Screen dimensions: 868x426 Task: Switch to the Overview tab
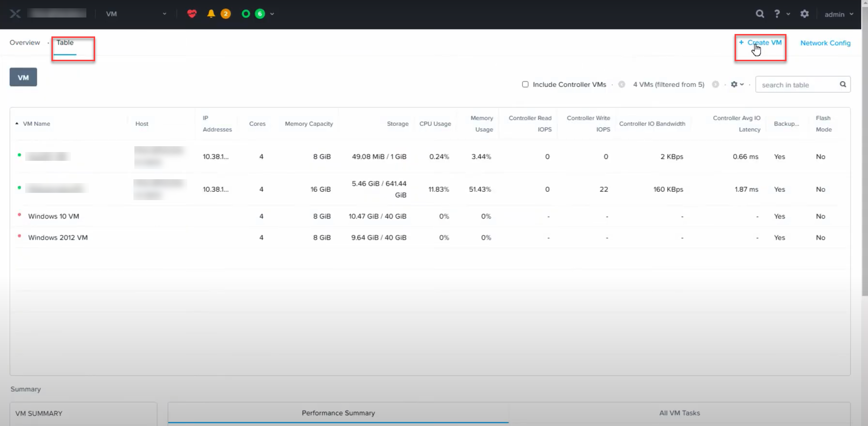25,43
